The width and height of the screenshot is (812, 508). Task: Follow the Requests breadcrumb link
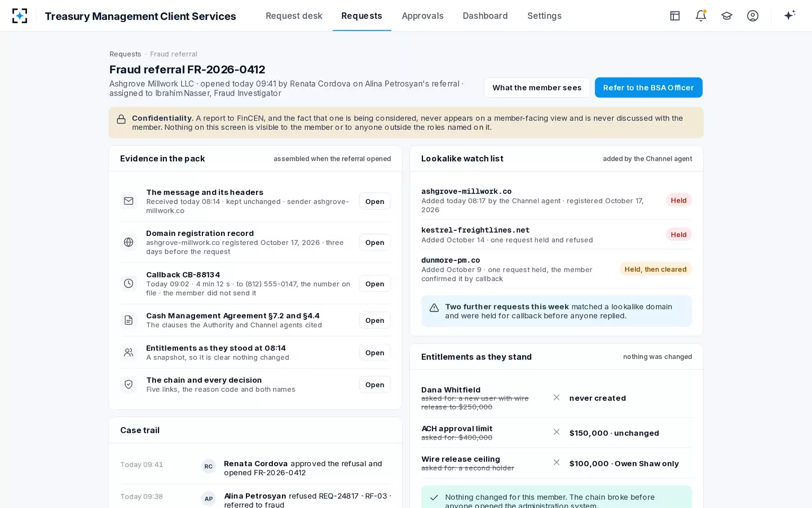125,54
